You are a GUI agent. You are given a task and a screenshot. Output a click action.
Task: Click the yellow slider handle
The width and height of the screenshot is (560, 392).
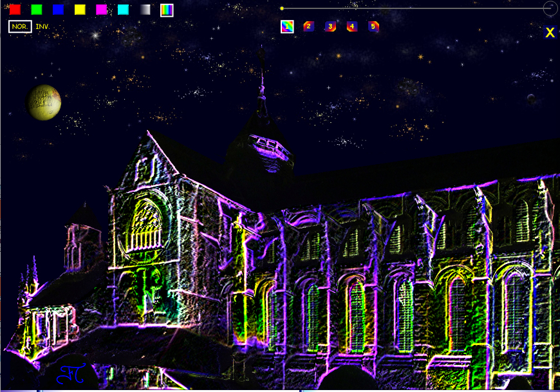pos(282,8)
